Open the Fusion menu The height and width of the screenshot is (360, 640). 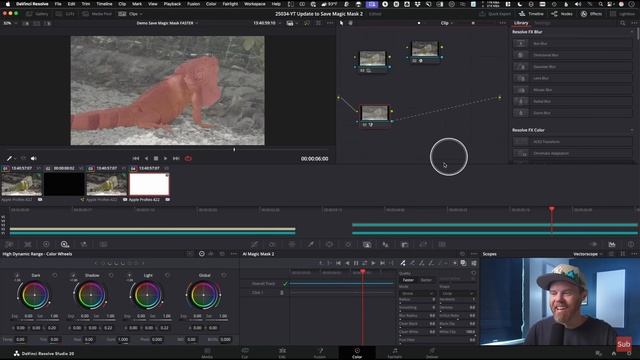193,4
